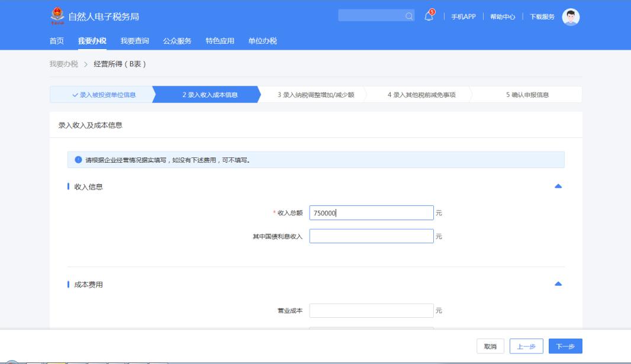Click the search magnifier icon
The width and height of the screenshot is (631, 364).
pos(409,16)
